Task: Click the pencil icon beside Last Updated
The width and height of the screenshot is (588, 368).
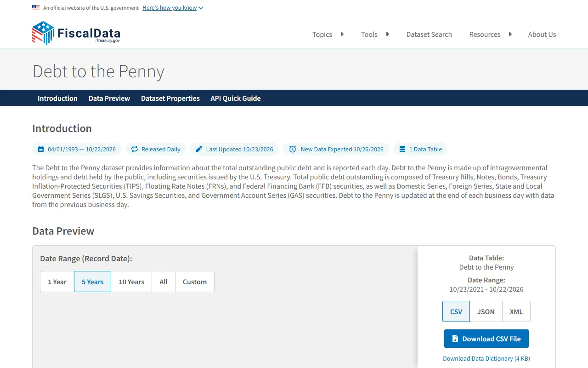Action: click(199, 149)
